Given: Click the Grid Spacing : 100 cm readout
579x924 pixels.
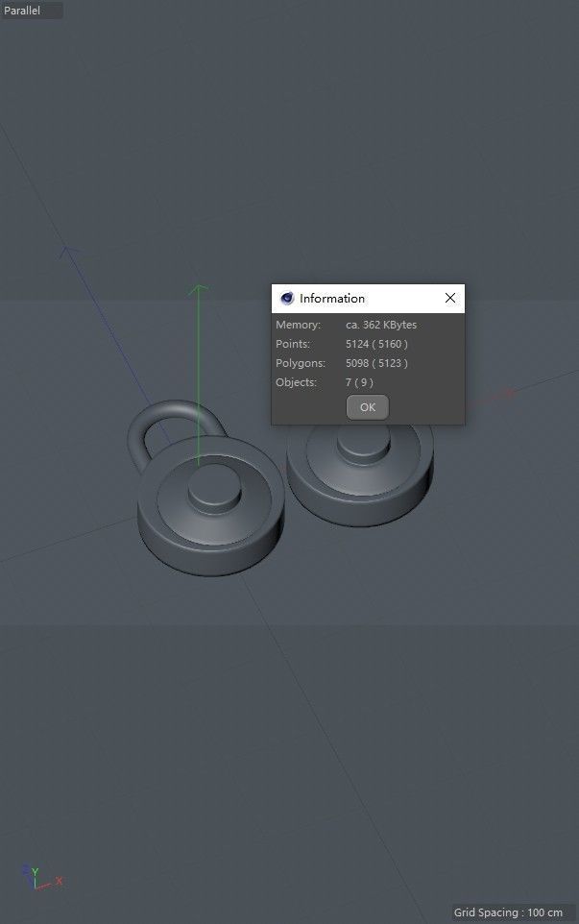Looking at the screenshot, I should pyautogui.click(x=508, y=912).
